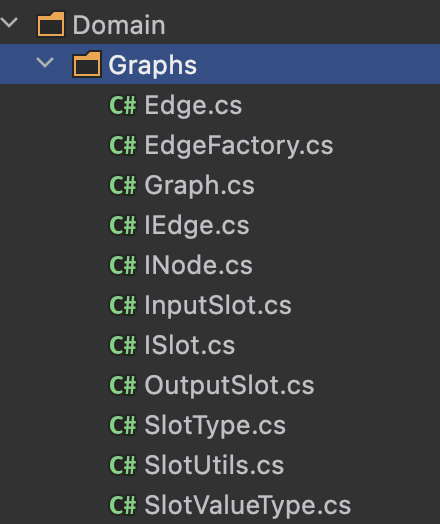This screenshot has height=524, width=440.
Task: Click the C# icon beside INode.cs
Action: point(123,265)
